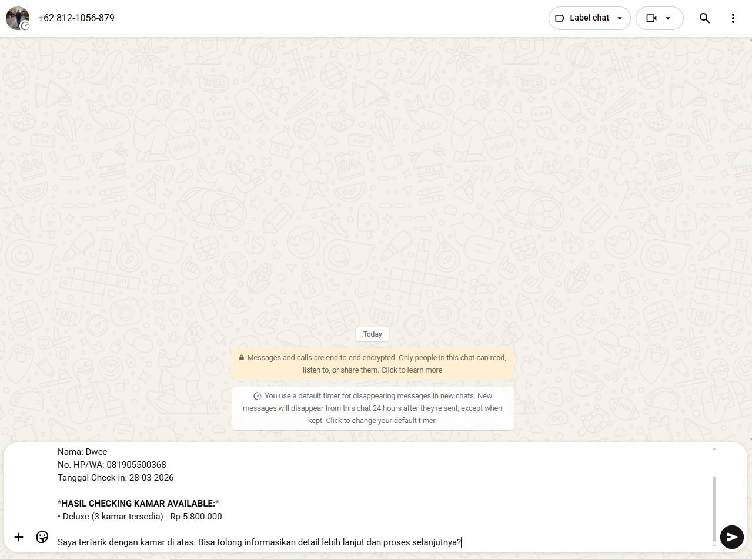Open the chat options three-dot menu
The image size is (752, 560).
pos(733,18)
